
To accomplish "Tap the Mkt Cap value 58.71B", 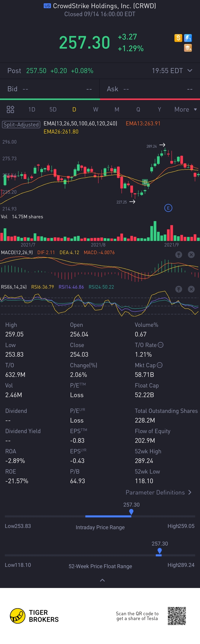I will (x=144, y=374).
